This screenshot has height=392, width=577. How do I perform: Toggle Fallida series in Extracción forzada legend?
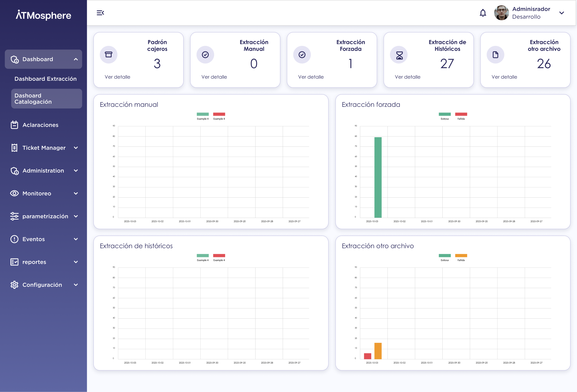click(461, 116)
